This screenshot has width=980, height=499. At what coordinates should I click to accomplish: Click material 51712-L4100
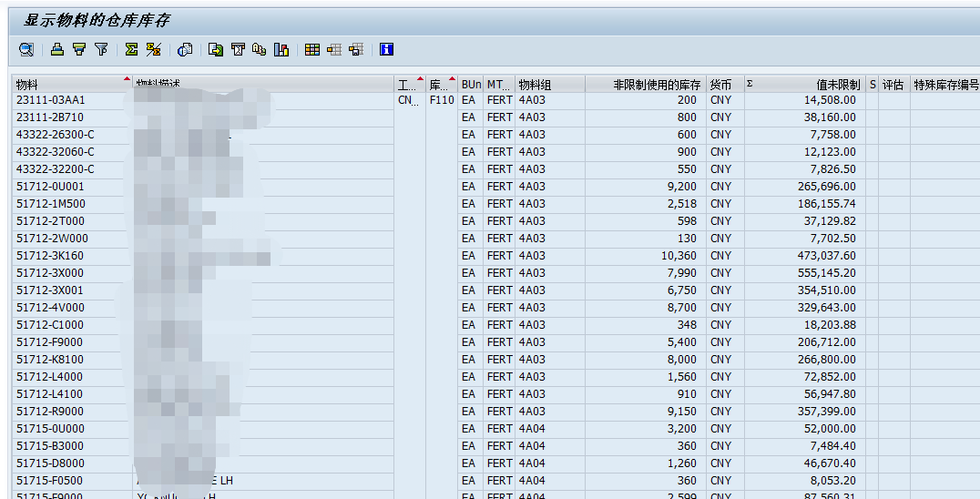point(49,394)
